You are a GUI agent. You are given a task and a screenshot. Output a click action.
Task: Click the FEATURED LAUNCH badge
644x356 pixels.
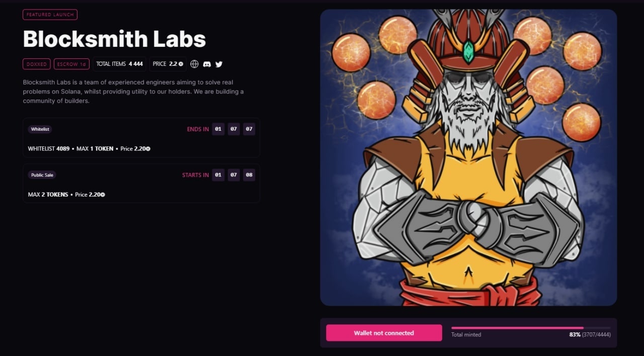click(x=50, y=15)
